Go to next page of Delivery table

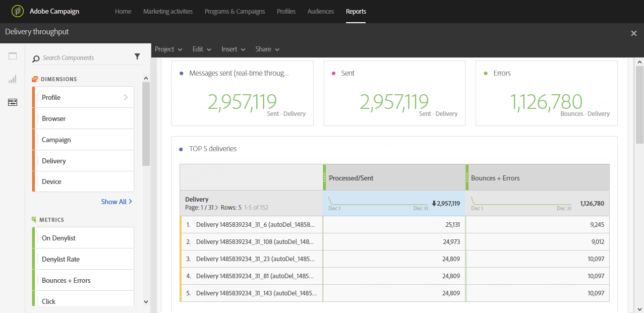pyautogui.click(x=216, y=208)
